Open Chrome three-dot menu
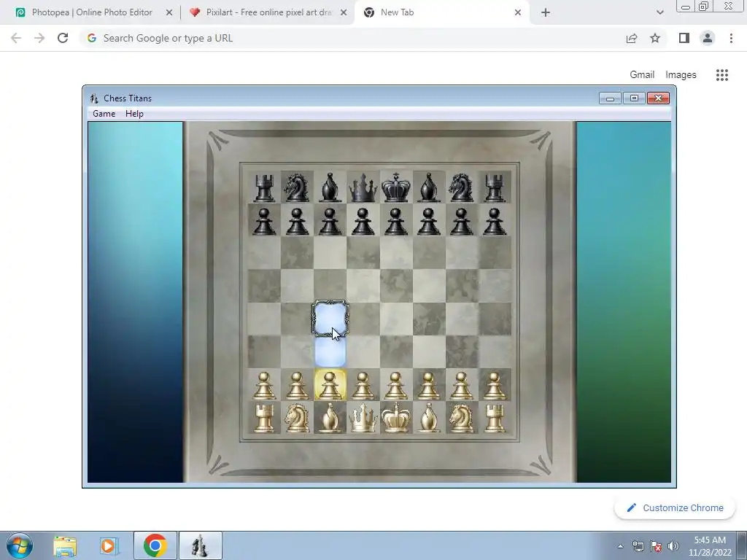This screenshot has height=560, width=747. [x=731, y=38]
